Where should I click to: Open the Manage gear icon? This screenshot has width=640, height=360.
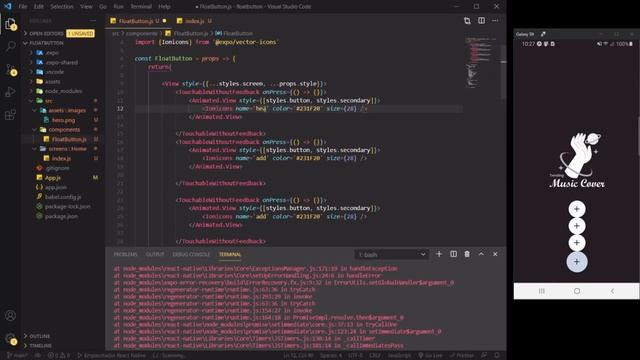coord(11,338)
